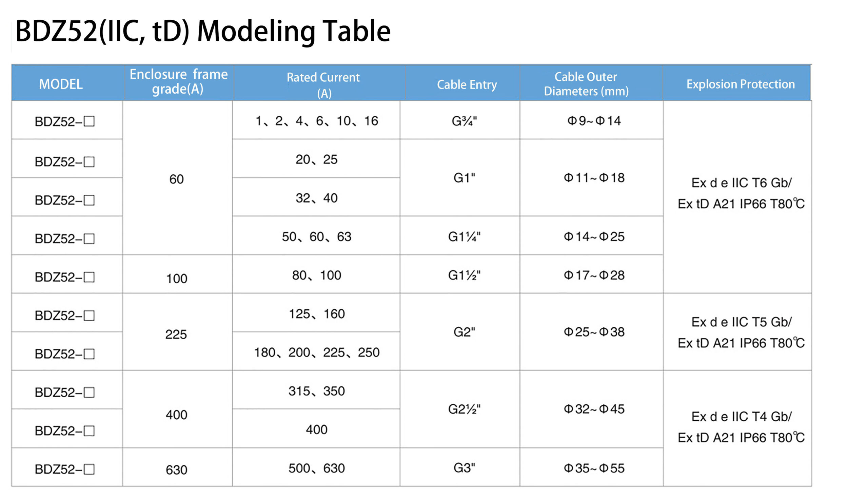Viewport: 868px width, 496px height.
Task: Select the Cable Outer Diameters header
Action: [591, 83]
